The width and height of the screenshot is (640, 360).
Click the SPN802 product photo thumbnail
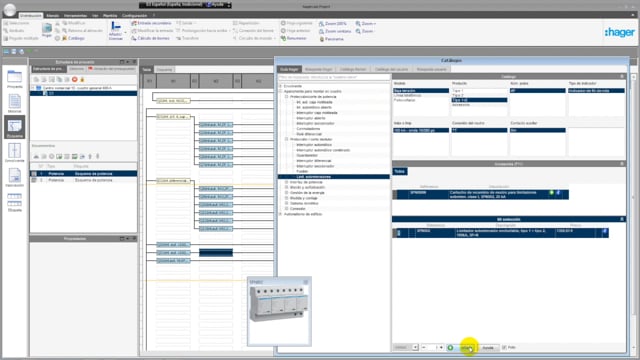click(280, 311)
